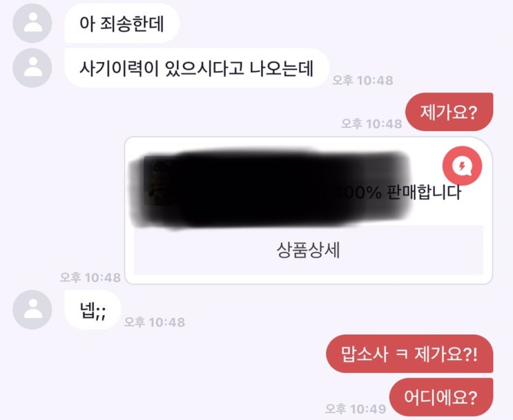Tap the timestamp left of product card
Image resolution: width=513 pixels, height=420 pixels.
coord(90,278)
